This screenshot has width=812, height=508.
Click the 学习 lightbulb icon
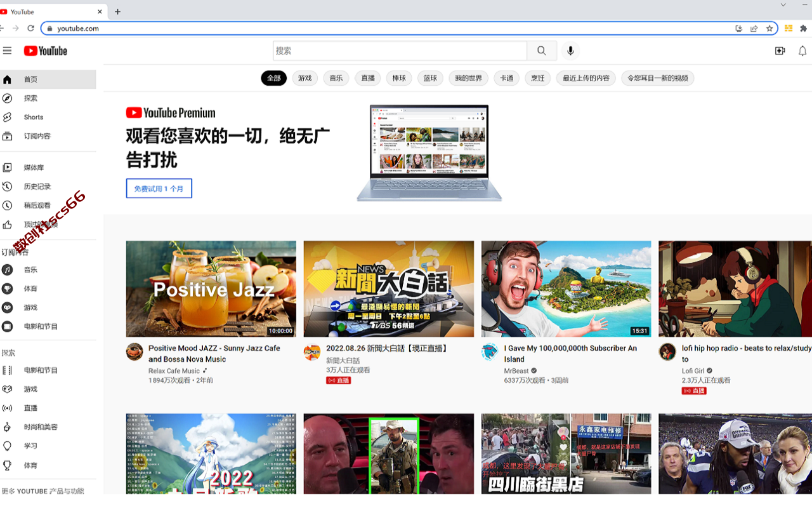pos(7,446)
